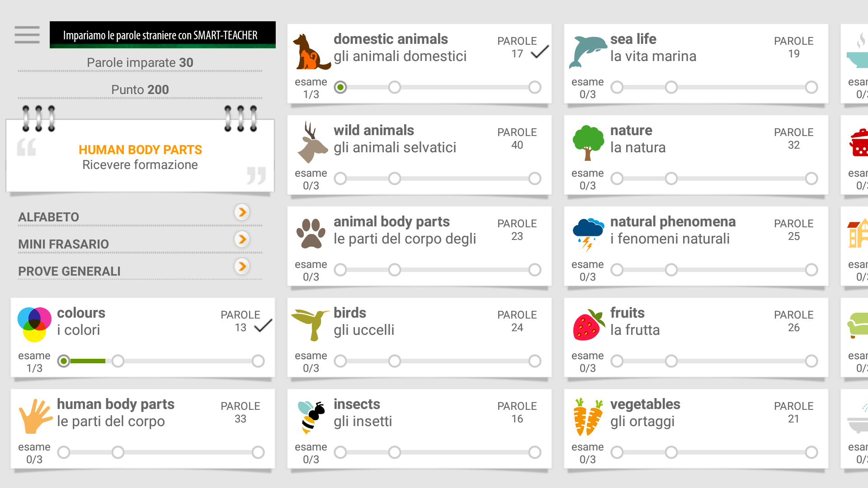Expand MINI FRASARIO with its orange arrow
868x488 pixels.
[x=242, y=239]
